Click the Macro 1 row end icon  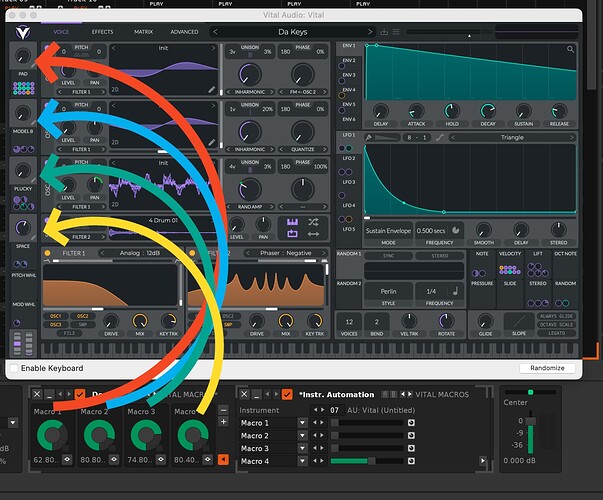coord(411,423)
